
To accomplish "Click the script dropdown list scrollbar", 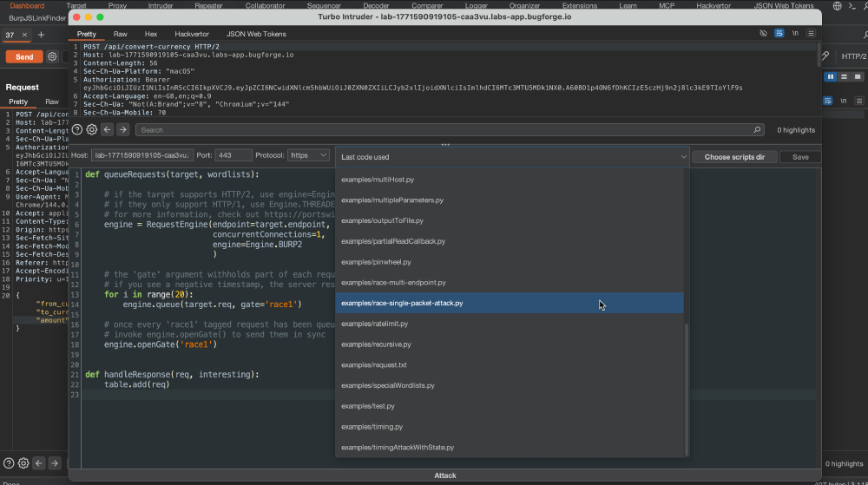I will pyautogui.click(x=687, y=390).
